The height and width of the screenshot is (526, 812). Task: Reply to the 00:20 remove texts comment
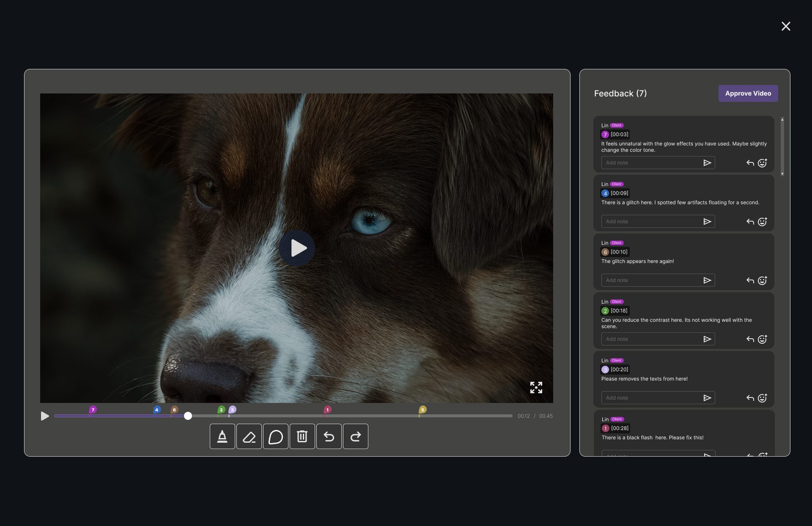[x=750, y=398]
